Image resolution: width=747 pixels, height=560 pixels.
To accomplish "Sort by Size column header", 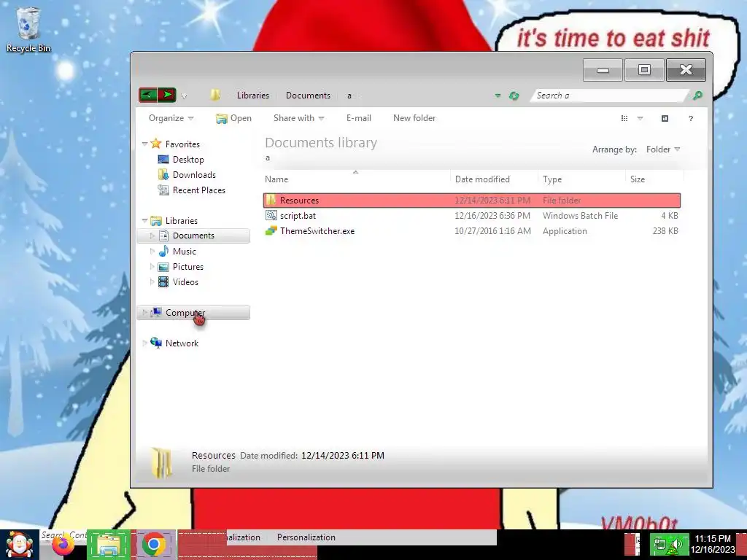I will coord(654,179).
